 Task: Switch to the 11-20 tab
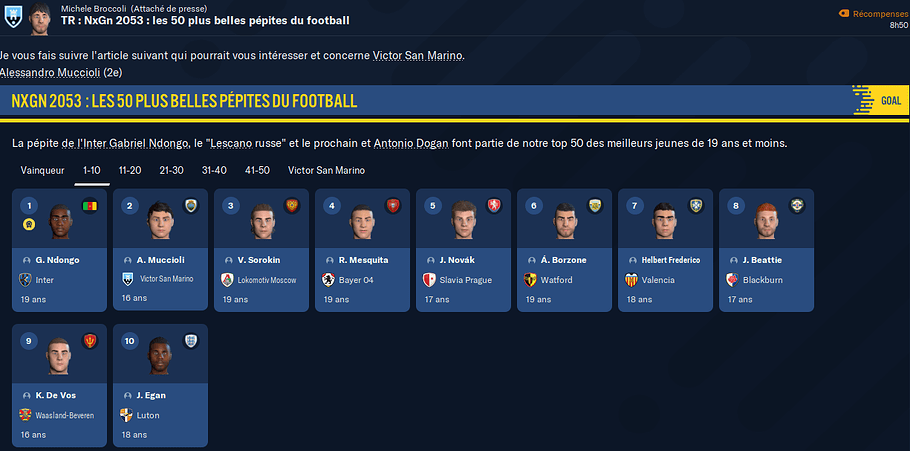tap(130, 170)
